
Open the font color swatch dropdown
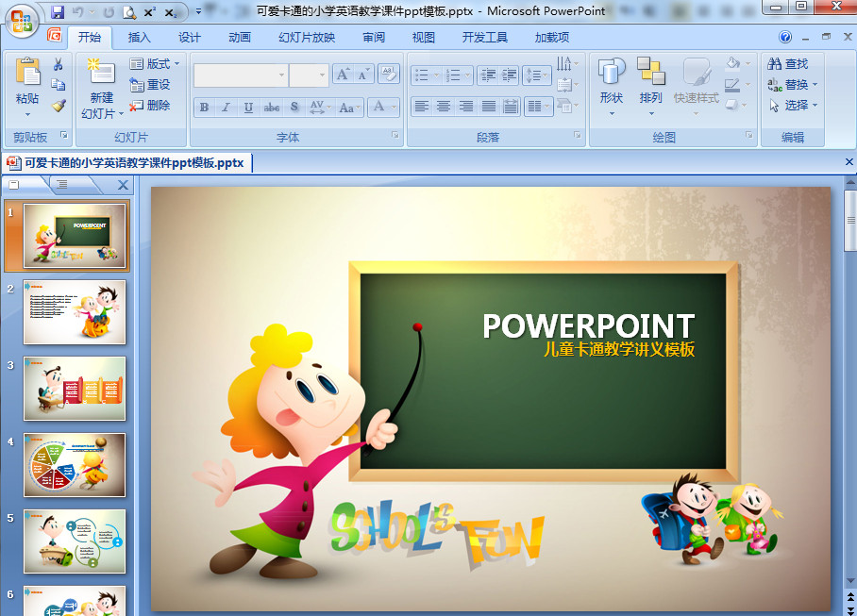point(393,108)
